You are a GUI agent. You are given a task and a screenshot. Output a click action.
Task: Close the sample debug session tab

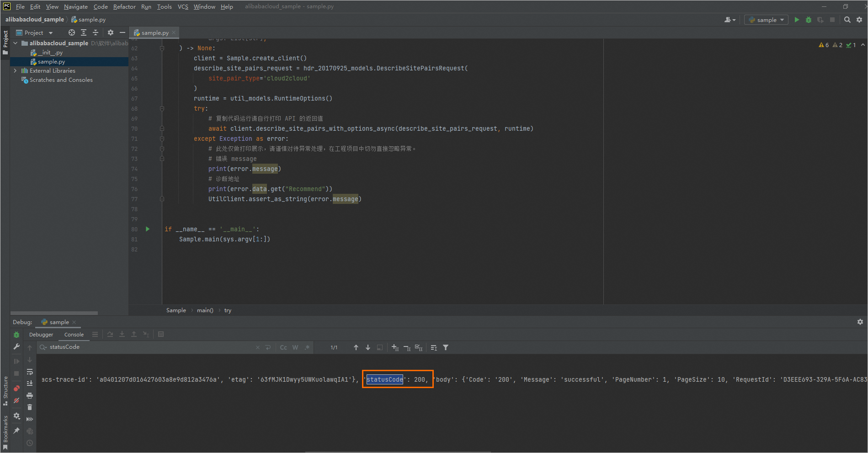coord(74,322)
